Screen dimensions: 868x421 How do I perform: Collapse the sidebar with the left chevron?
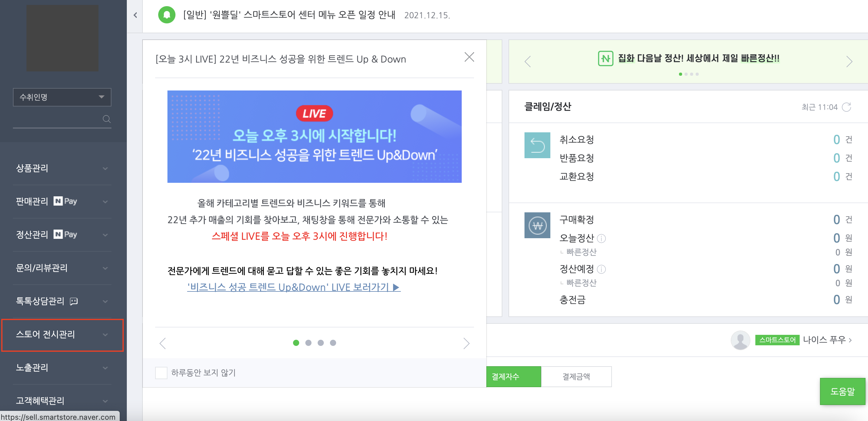click(135, 15)
